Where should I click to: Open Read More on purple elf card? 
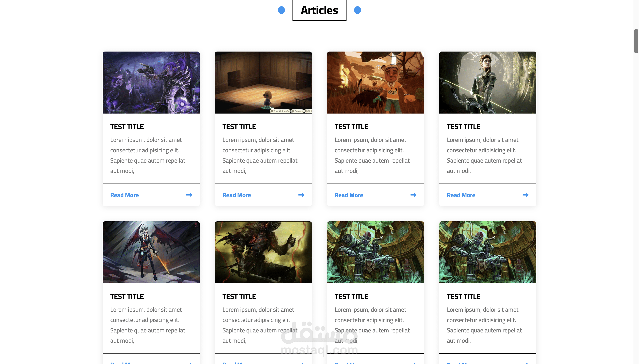click(125, 195)
